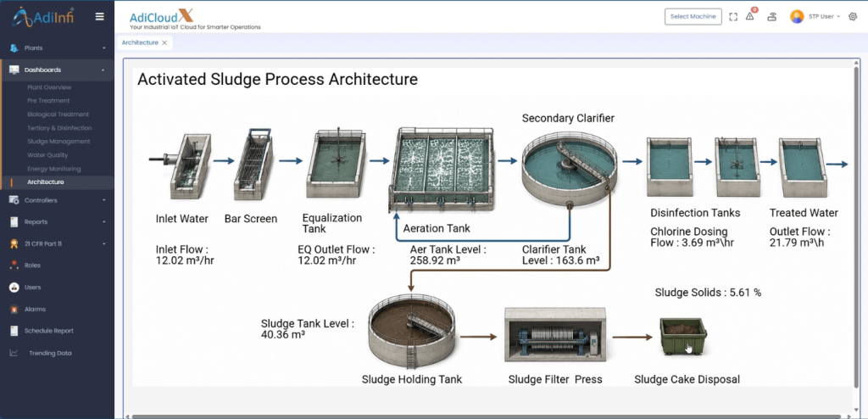The height and width of the screenshot is (419, 868).
Task: Open Plant Overview dashboard
Action: click(x=49, y=87)
